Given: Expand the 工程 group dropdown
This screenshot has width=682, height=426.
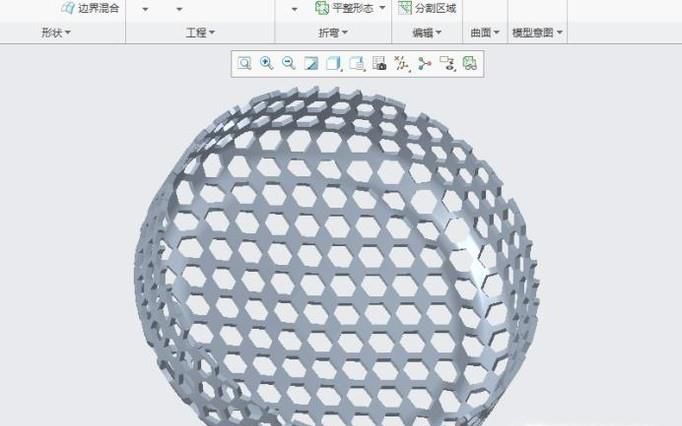Looking at the screenshot, I should click(x=200, y=33).
